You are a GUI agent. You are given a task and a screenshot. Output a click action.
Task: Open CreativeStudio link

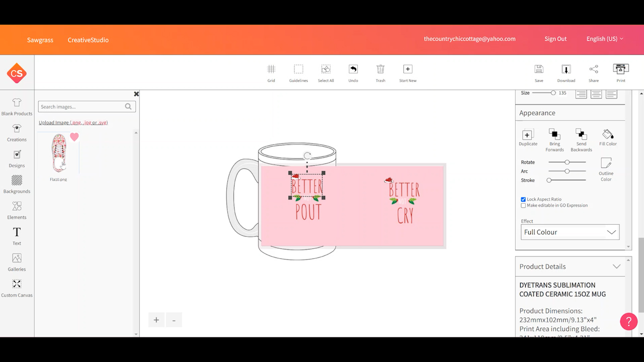coord(88,40)
